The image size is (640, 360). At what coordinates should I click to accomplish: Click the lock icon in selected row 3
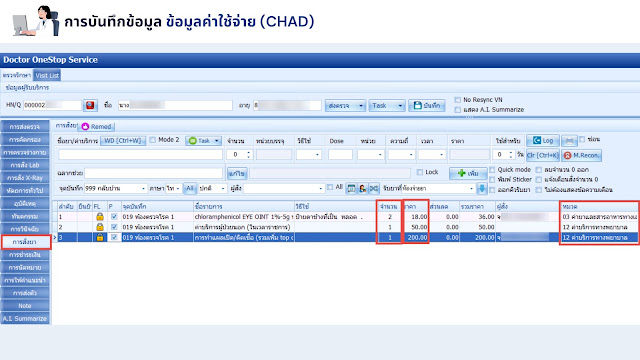[x=100, y=237]
